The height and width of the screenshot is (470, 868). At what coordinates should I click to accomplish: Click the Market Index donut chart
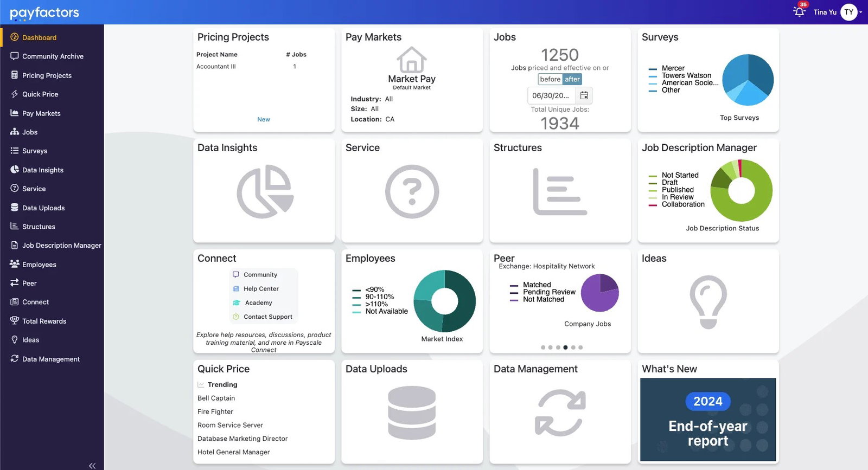pyautogui.click(x=445, y=301)
